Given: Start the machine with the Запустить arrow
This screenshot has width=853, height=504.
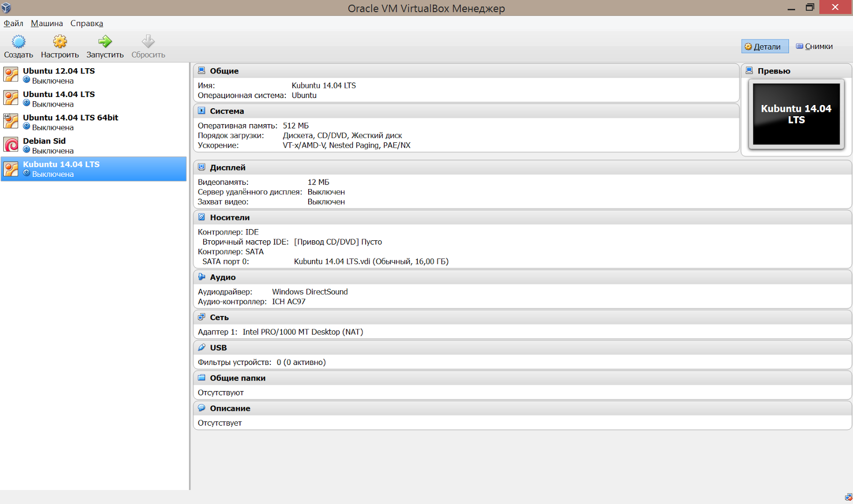Looking at the screenshot, I should pyautogui.click(x=105, y=42).
